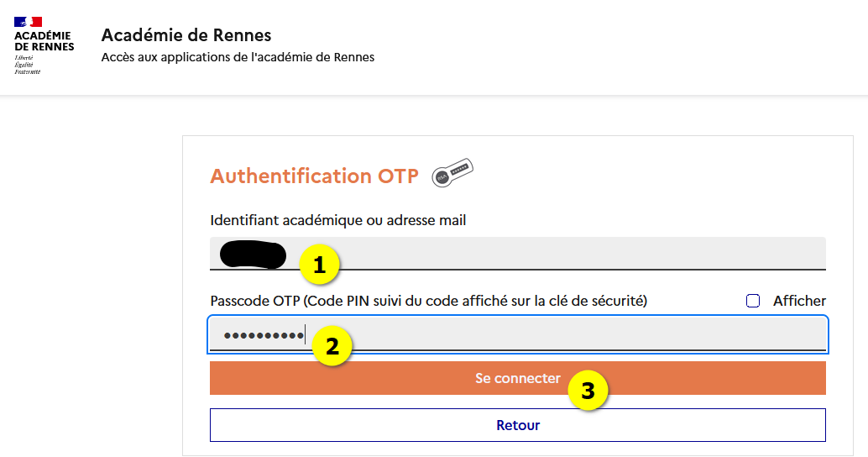Click the Identifiant académique ou adresse mail label
Screen dimensions: 868x457
click(x=338, y=220)
